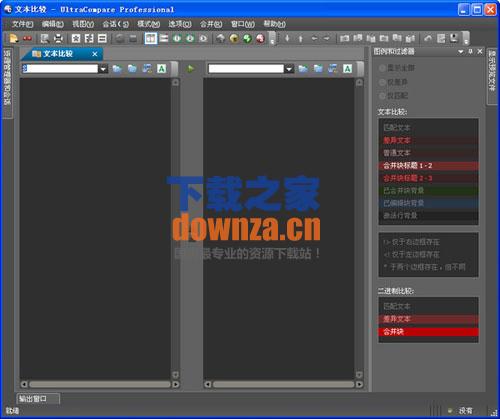This screenshot has width=500, height=419.
Task: Click the 没有 indicator in the status bar
Action: click(x=465, y=411)
